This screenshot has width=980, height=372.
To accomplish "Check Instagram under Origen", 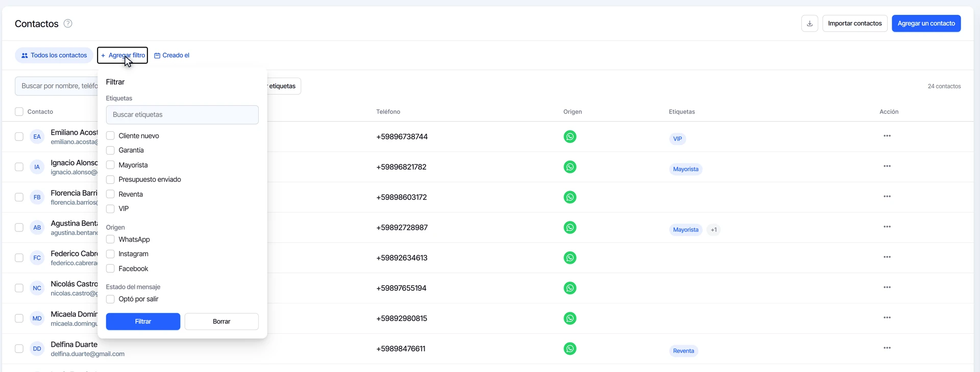I will [110, 254].
